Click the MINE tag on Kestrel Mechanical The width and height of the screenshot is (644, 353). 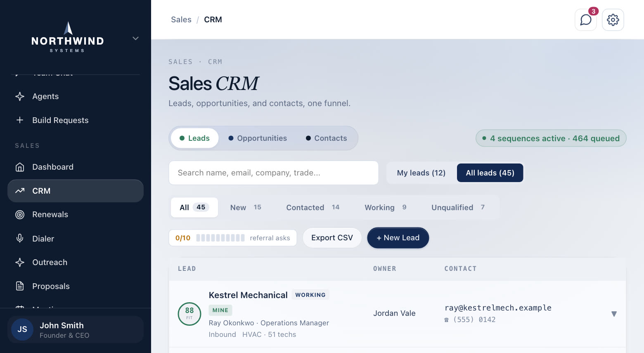[220, 310]
